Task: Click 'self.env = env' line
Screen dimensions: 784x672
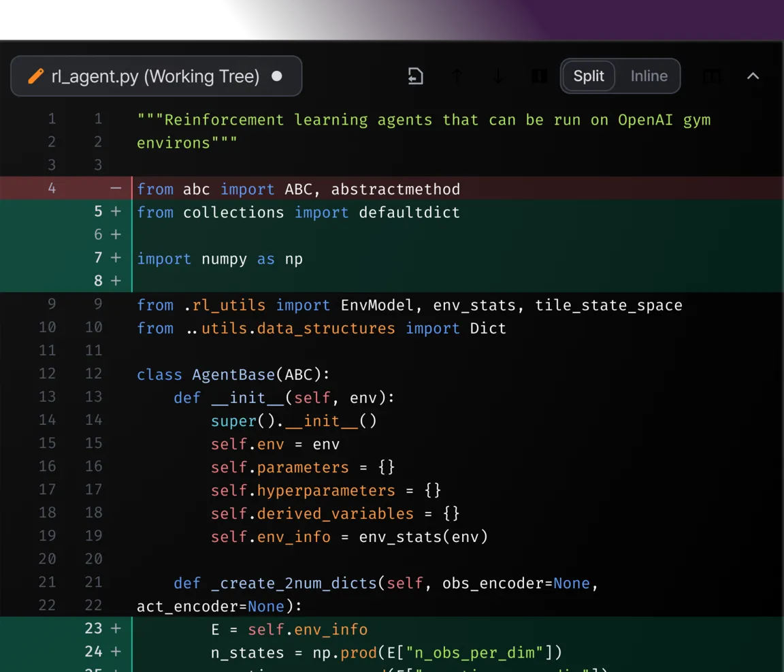Action: pyautogui.click(x=275, y=445)
